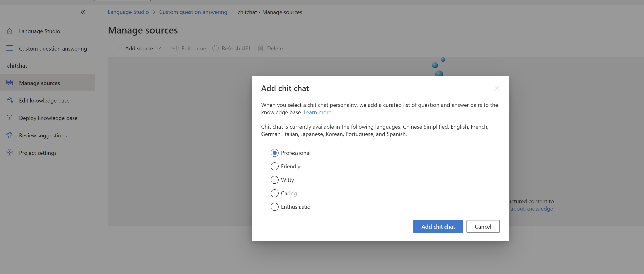This screenshot has height=274, width=644.
Task: Cancel the Add chit chat dialog
Action: coord(483,226)
